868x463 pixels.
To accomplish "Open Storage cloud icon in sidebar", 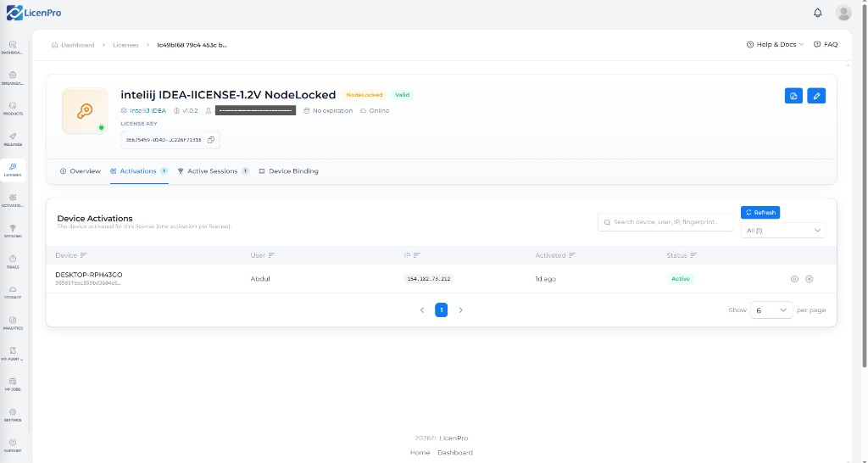I will tap(13, 293).
